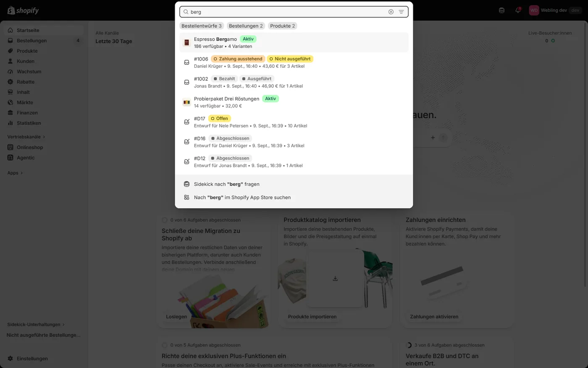Open Verkaufe B2B und DTC card heading
588x368 pixels.
(x=442, y=360)
